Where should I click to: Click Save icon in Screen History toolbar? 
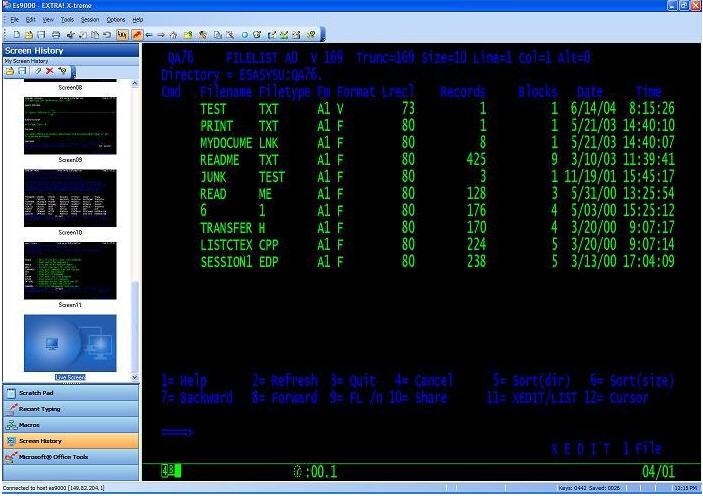[22, 71]
